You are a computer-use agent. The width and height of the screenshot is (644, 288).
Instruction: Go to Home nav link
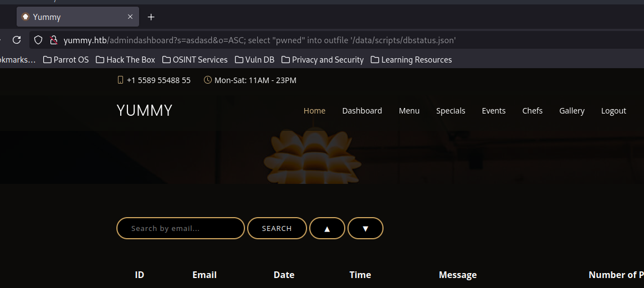[x=314, y=111]
